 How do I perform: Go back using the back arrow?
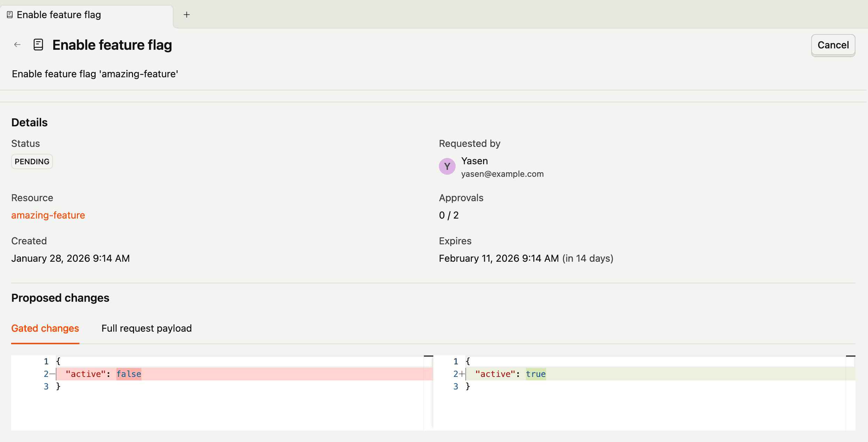click(x=17, y=45)
